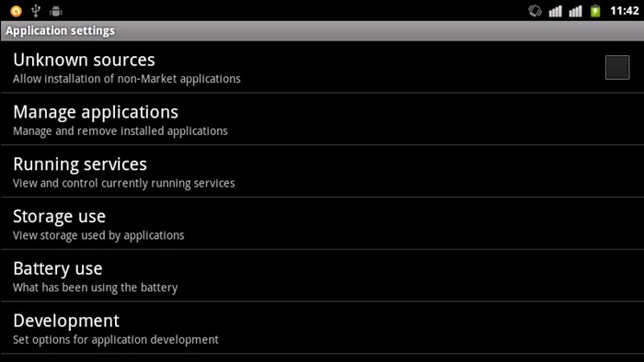Tap the Unknown sources title text
Image resolution: width=644 pixels, height=362 pixels.
(x=85, y=61)
